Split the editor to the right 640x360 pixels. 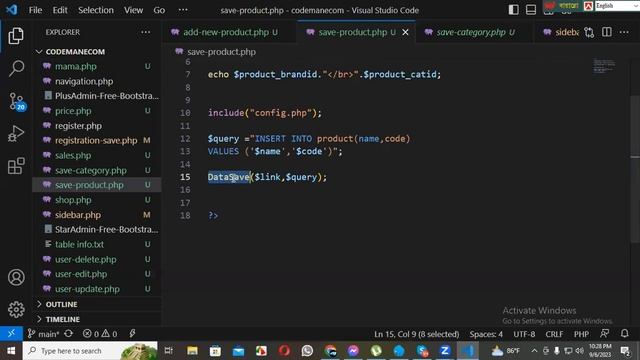point(607,32)
